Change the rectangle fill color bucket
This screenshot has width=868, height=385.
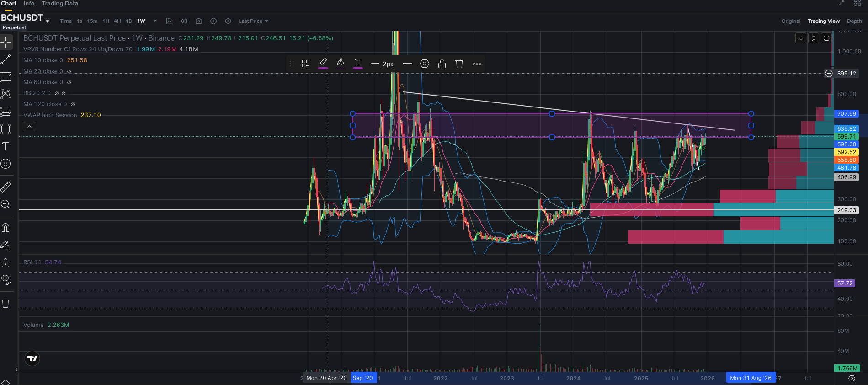pos(341,63)
